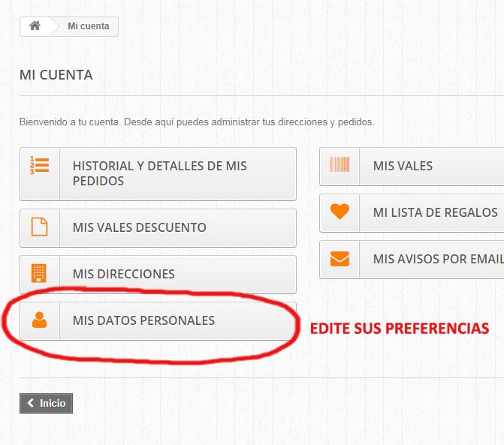Open Mis vales
The width and height of the screenshot is (504, 445).
pos(412,167)
